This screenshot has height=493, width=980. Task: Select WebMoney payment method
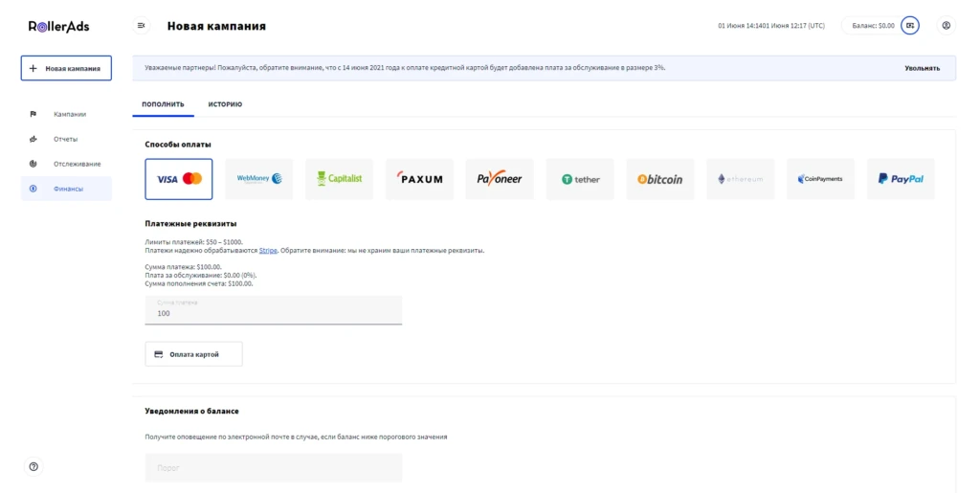(258, 179)
